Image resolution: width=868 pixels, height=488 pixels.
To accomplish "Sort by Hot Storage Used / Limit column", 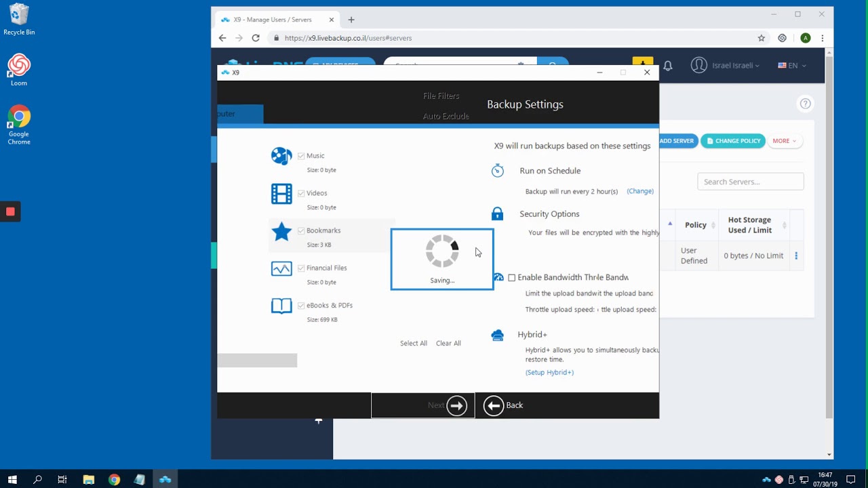I will pos(754,225).
